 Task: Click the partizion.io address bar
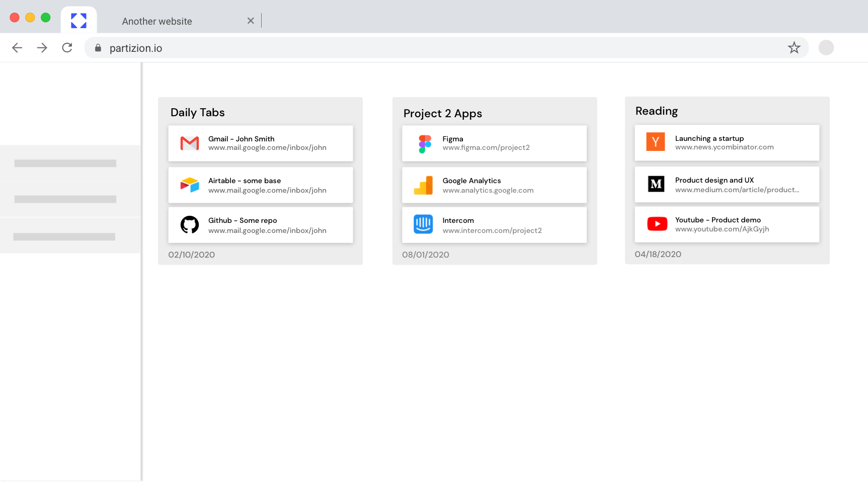(446, 48)
